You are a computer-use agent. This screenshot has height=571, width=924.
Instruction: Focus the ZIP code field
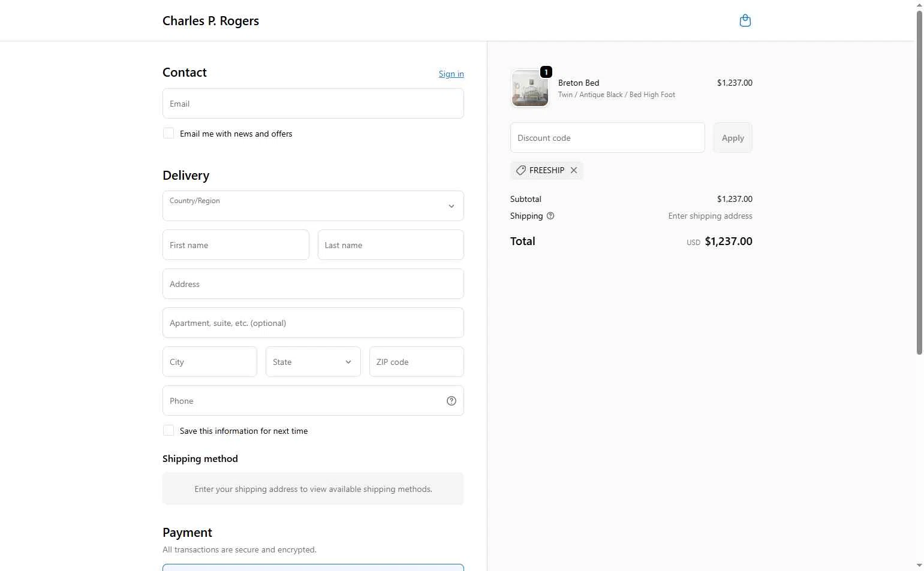point(417,362)
